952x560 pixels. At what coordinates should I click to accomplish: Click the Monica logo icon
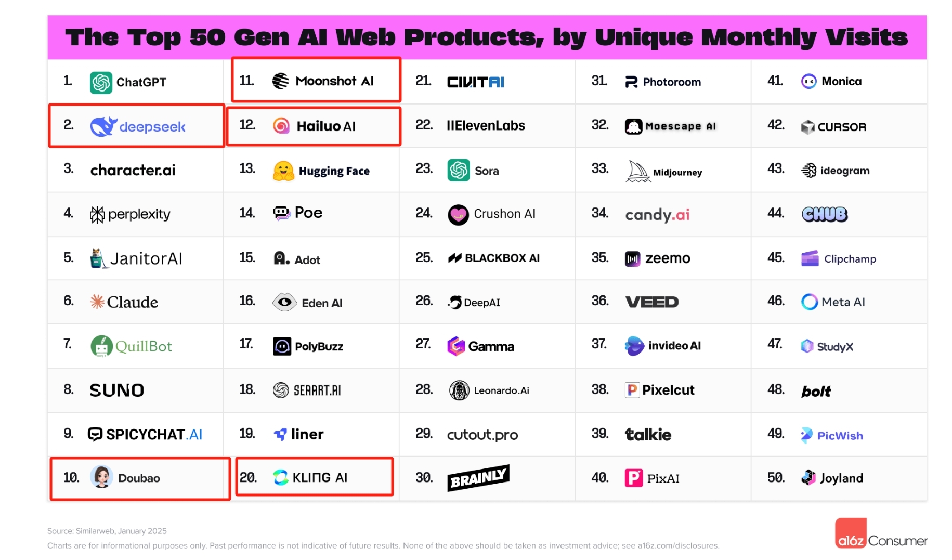click(x=808, y=81)
